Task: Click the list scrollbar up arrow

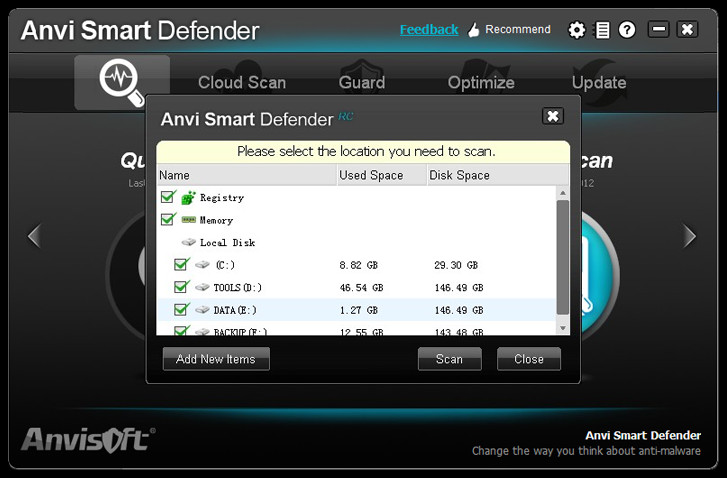Action: [x=563, y=192]
